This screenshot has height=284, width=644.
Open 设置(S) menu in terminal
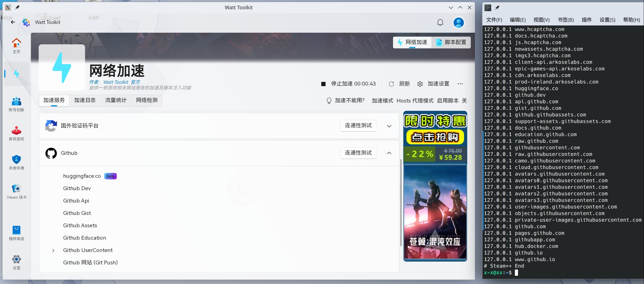607,20
